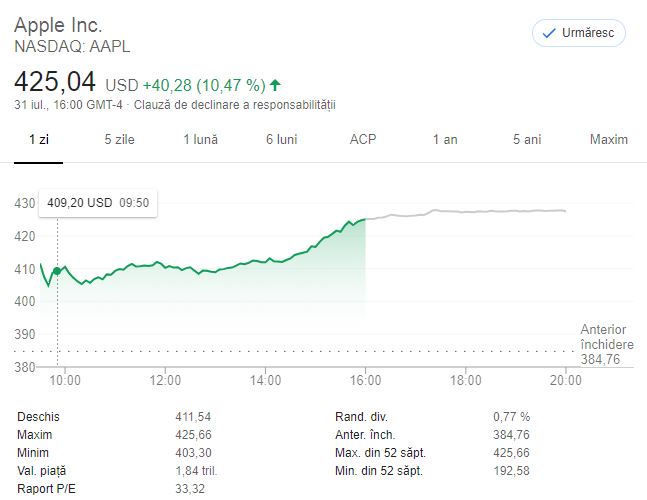Click the Raport P/E row label
This screenshot has width=647, height=500.
click(46, 489)
